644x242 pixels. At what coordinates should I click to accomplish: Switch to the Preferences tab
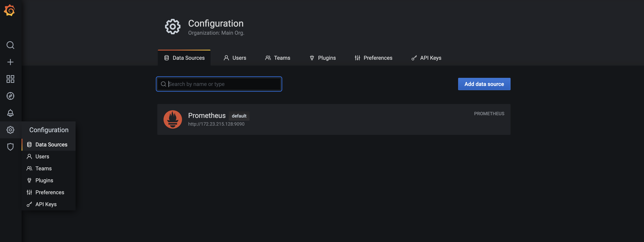coord(373,58)
